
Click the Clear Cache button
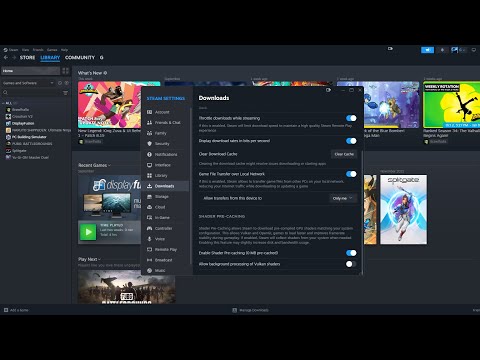[344, 154]
